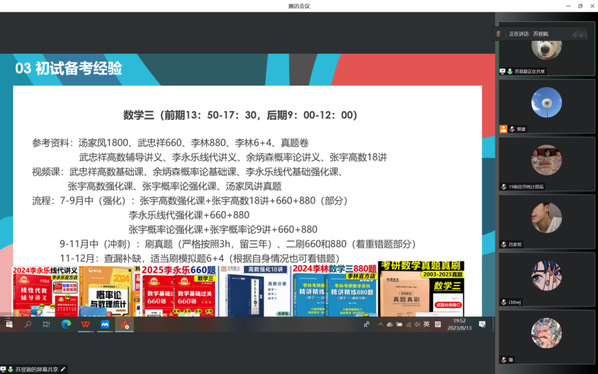The height and width of the screenshot is (374, 598).
Task: Click the Windows search magnifier icon
Action: tap(28, 324)
